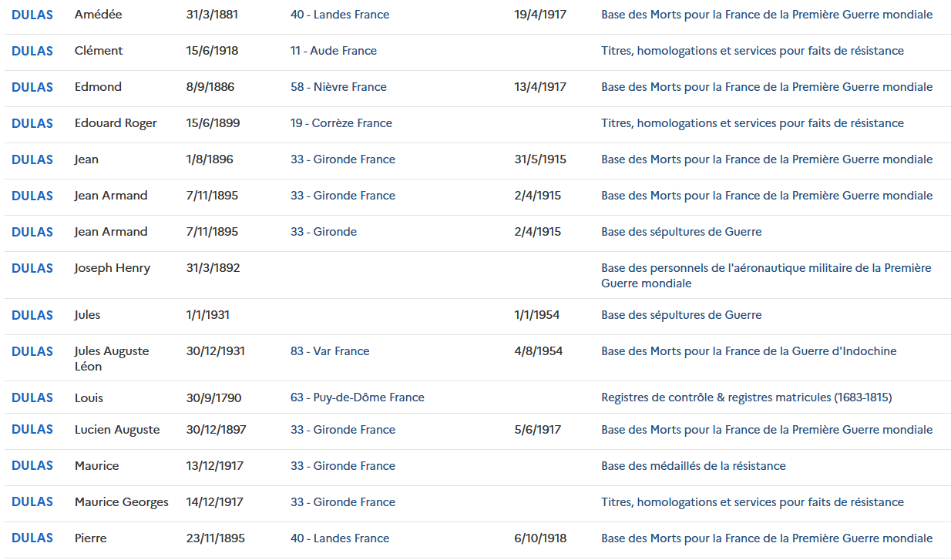Click 'Base des médaillés de la résistance'
Image resolution: width=951 pixels, height=560 pixels.
coord(694,466)
